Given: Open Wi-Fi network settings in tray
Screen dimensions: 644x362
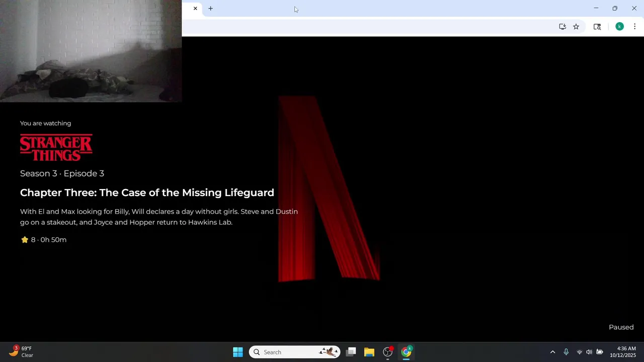Looking at the screenshot, I should click(580, 352).
